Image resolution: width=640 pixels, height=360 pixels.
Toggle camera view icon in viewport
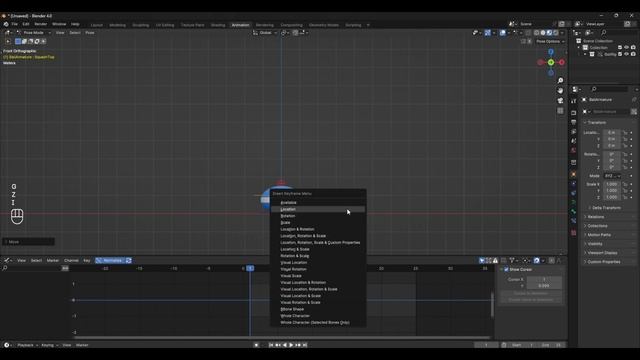pos(560,100)
